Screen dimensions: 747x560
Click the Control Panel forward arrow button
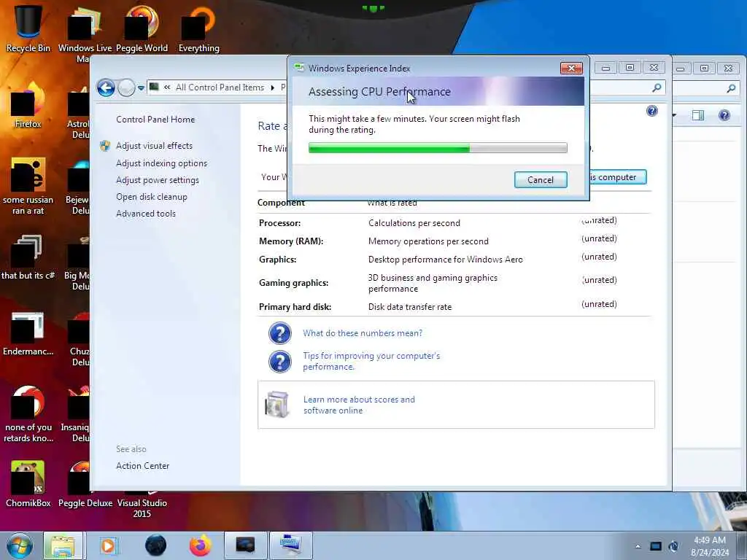pos(126,87)
